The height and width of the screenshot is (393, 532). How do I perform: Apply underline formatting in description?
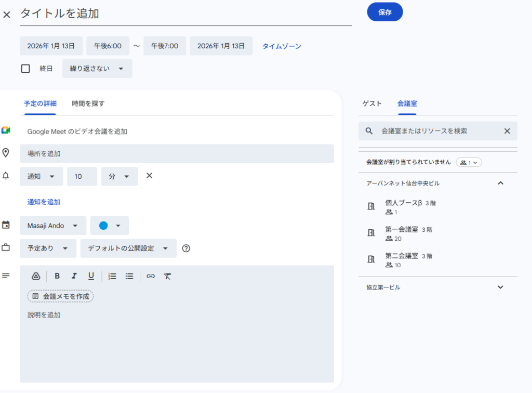click(x=91, y=277)
